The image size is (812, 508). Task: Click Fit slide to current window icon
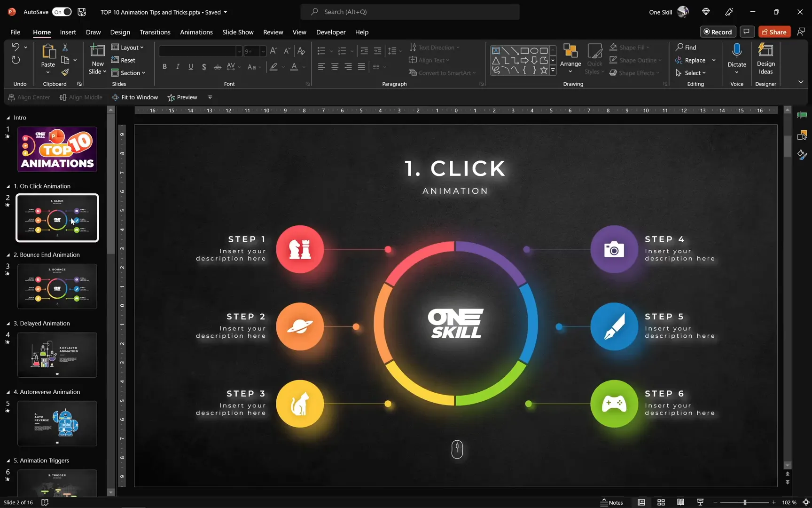click(x=806, y=502)
